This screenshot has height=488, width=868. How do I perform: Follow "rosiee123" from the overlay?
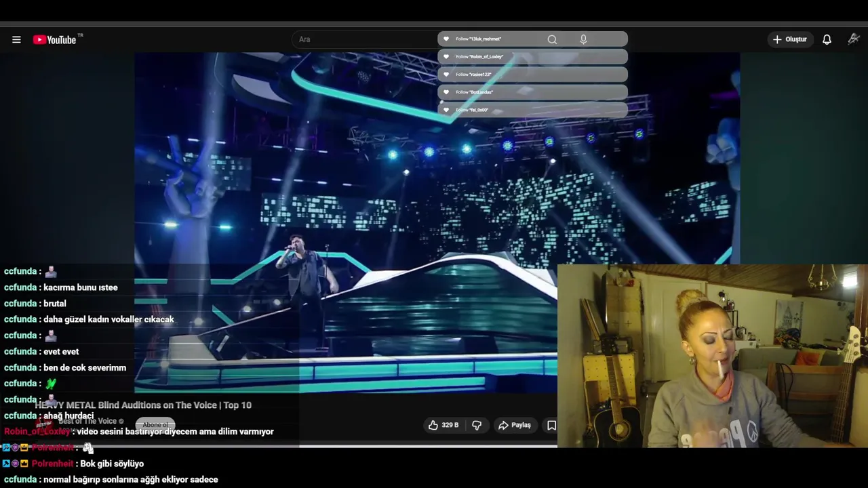click(532, 75)
